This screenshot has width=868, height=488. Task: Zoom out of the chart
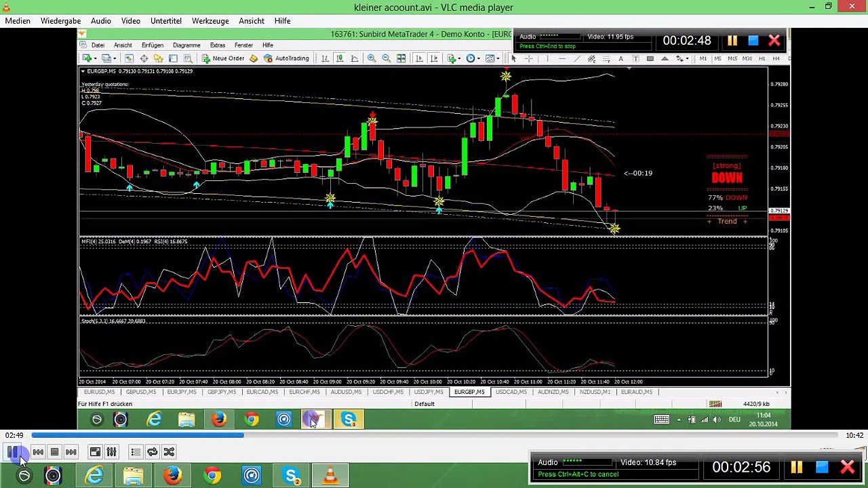pos(387,58)
